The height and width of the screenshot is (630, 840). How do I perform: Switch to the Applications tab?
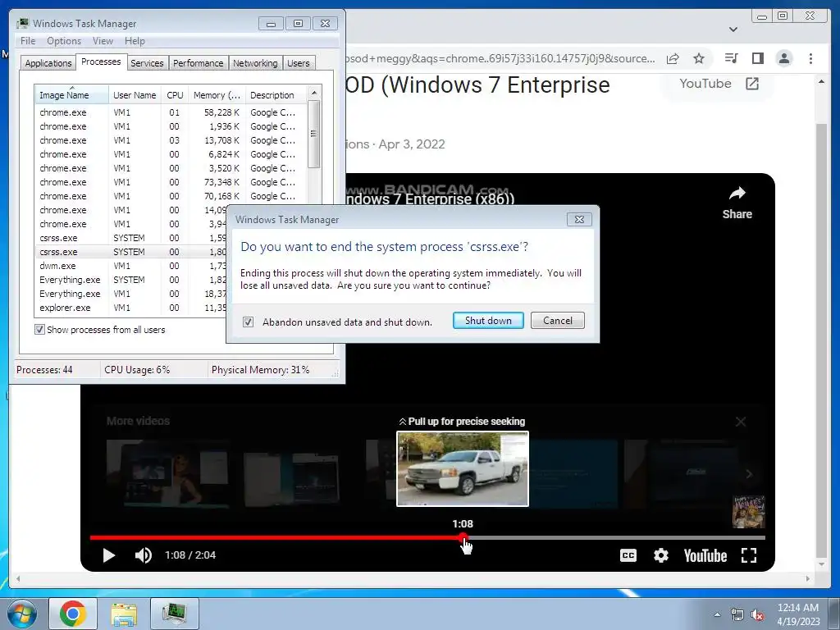tap(48, 63)
